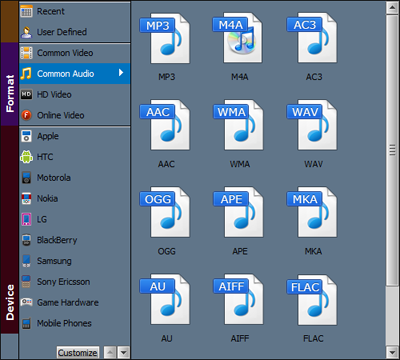
Task: Open the Motorola device category
Action: pyautogui.click(x=75, y=178)
